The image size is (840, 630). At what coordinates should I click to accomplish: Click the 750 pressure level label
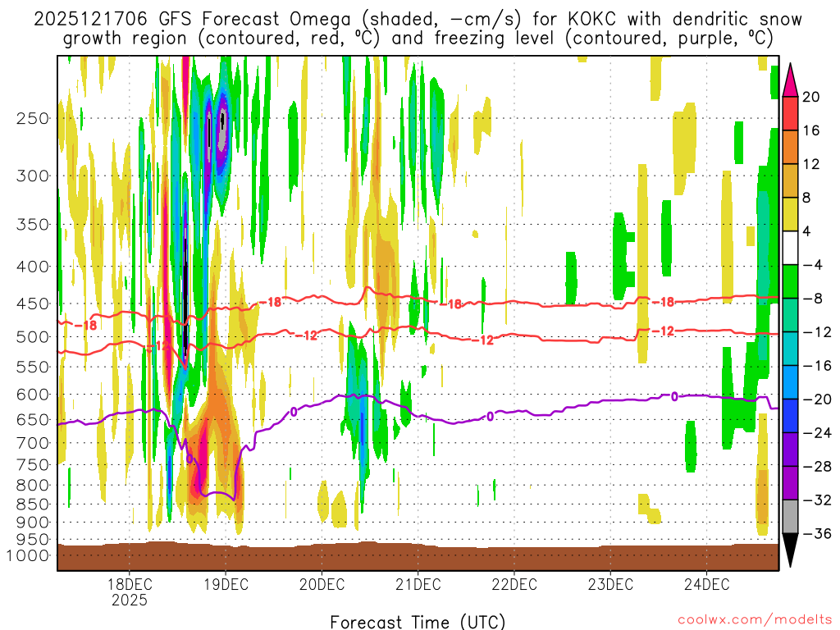tap(33, 465)
